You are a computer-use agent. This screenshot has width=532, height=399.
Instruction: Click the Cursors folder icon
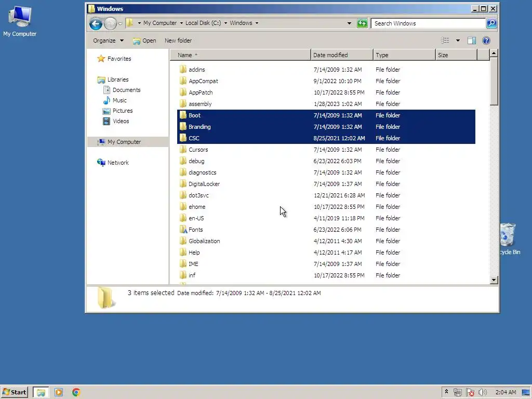pyautogui.click(x=183, y=149)
